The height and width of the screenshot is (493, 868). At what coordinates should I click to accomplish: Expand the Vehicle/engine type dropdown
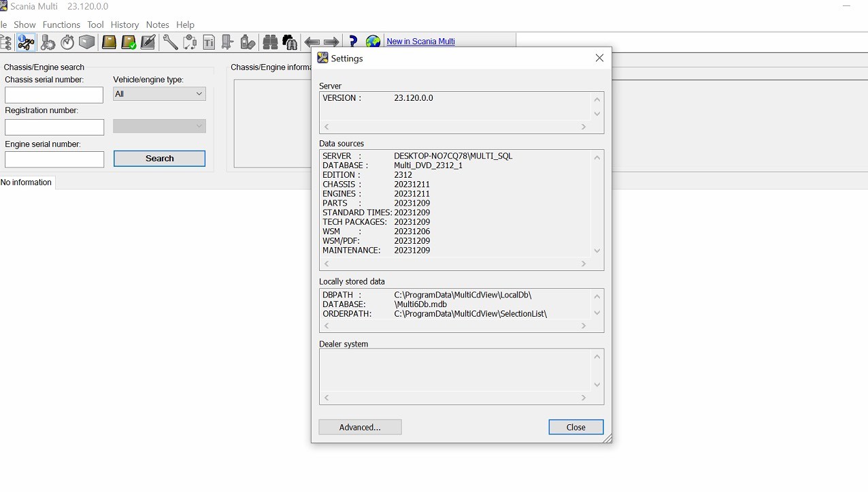pyautogui.click(x=159, y=94)
